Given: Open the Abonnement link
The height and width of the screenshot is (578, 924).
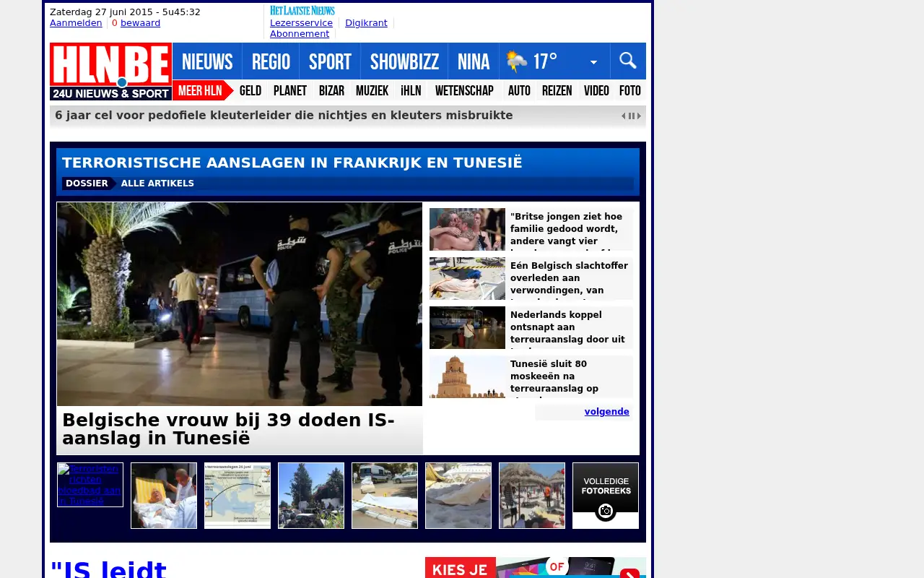Looking at the screenshot, I should (x=300, y=34).
